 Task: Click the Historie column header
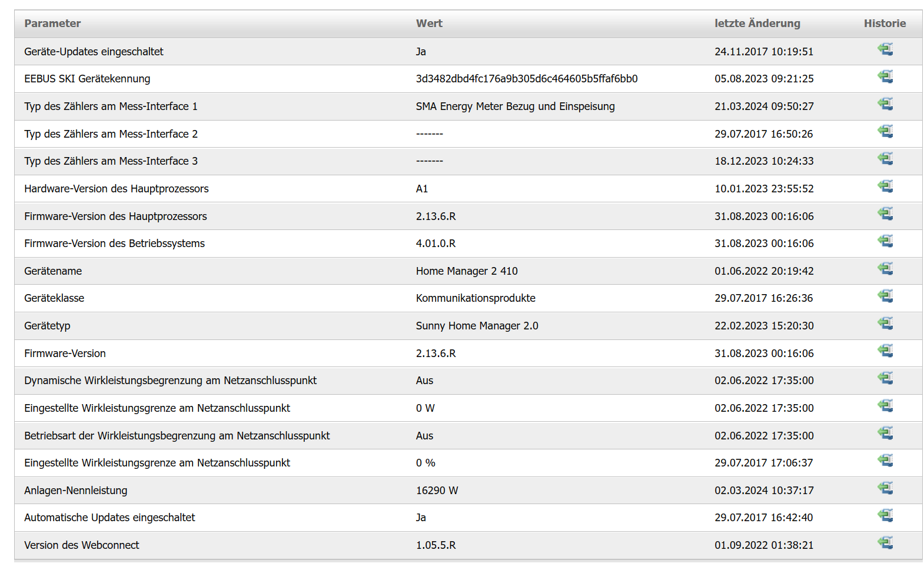coord(885,24)
